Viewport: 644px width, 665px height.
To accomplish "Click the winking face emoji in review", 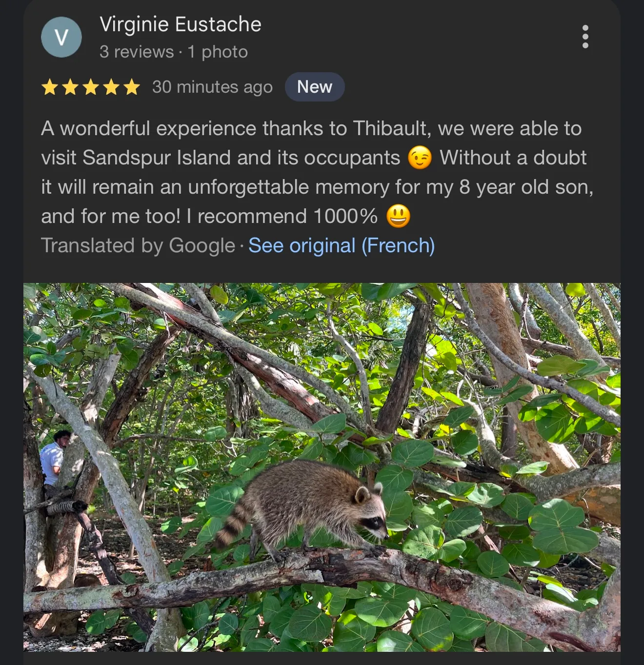I will (420, 158).
